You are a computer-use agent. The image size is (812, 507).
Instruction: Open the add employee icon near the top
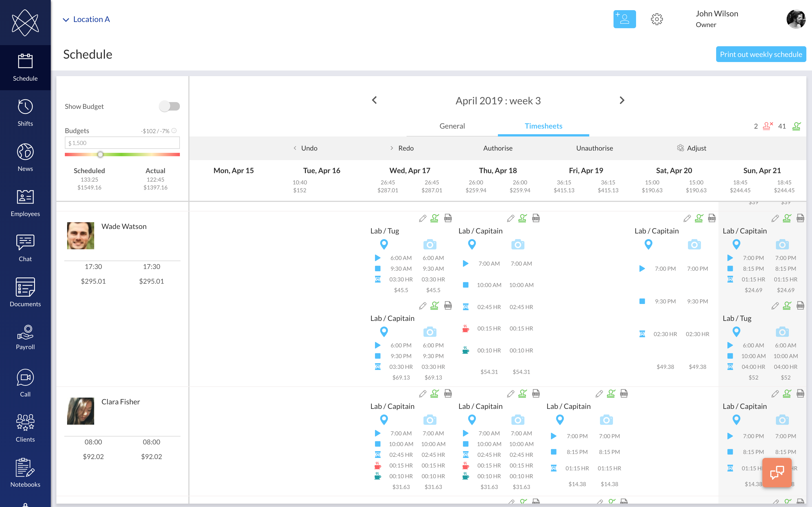tap(624, 19)
